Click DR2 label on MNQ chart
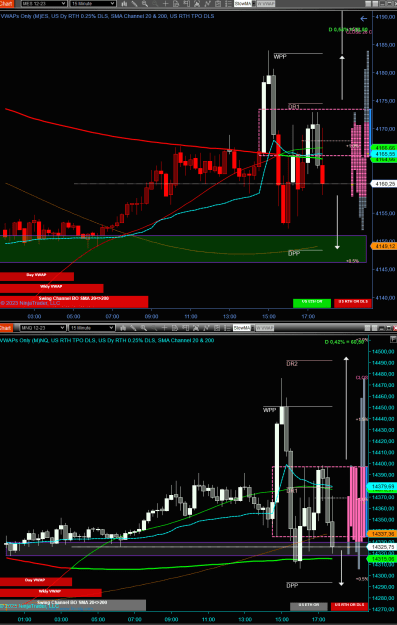397x625 pixels. pyautogui.click(x=292, y=364)
